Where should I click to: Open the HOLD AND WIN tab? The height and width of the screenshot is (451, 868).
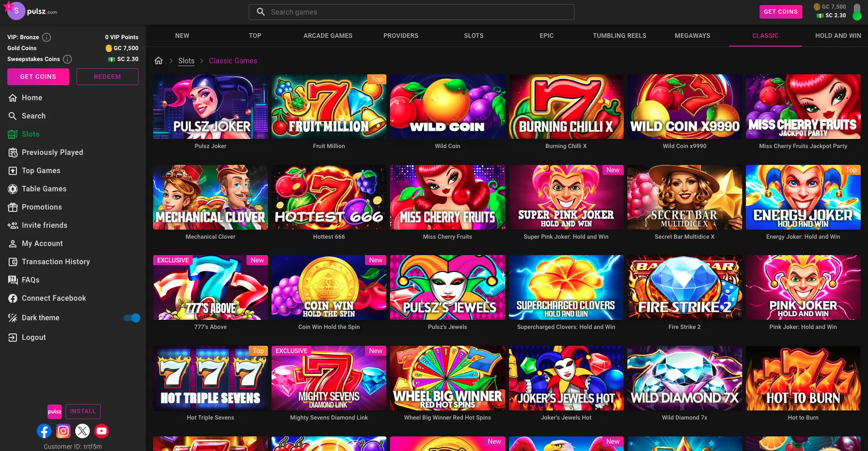[838, 36]
